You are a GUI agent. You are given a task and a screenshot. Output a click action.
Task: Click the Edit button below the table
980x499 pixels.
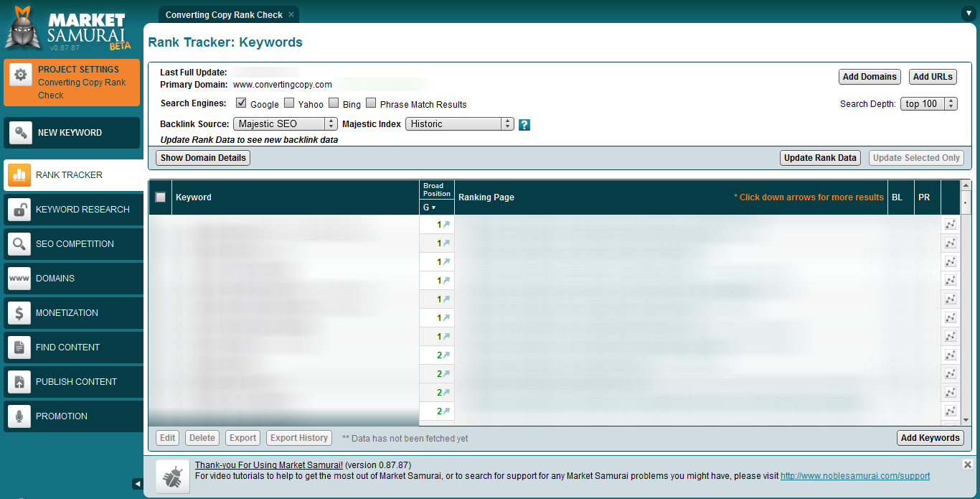(168, 438)
